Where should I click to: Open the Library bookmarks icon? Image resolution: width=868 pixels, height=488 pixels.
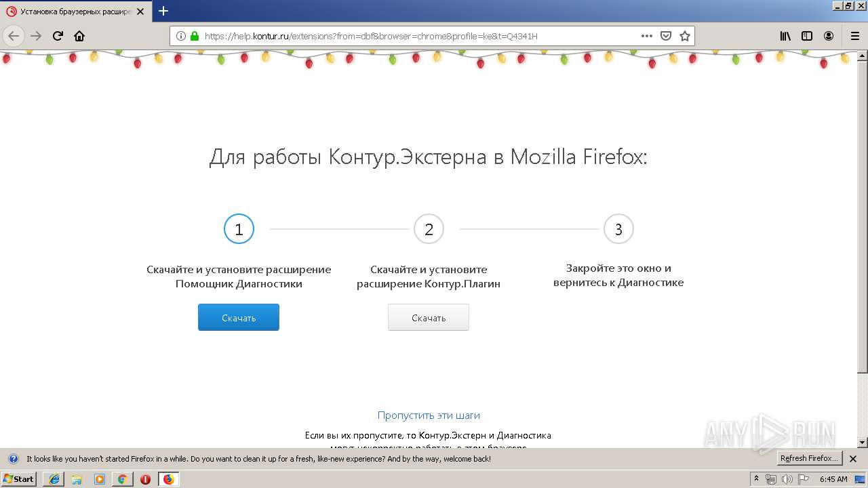[785, 36]
